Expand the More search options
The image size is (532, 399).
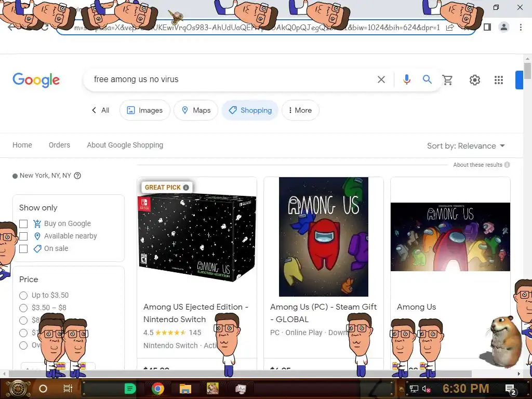pyautogui.click(x=300, y=110)
